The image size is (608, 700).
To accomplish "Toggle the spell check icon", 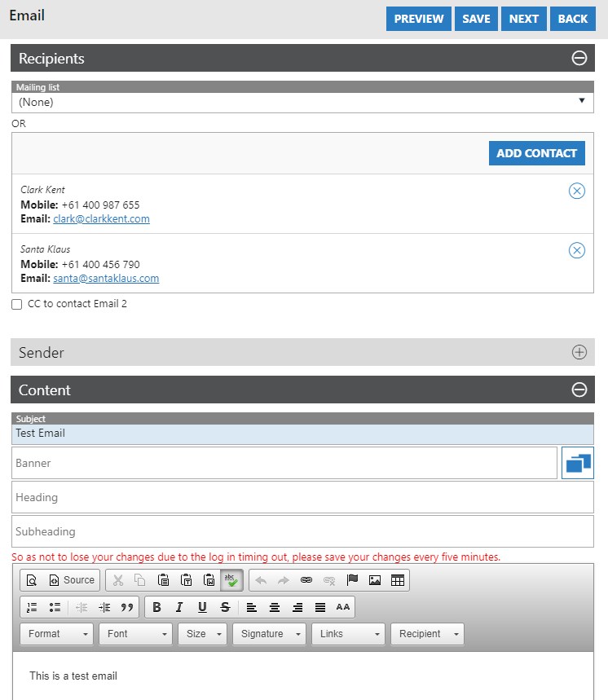I will (x=231, y=580).
